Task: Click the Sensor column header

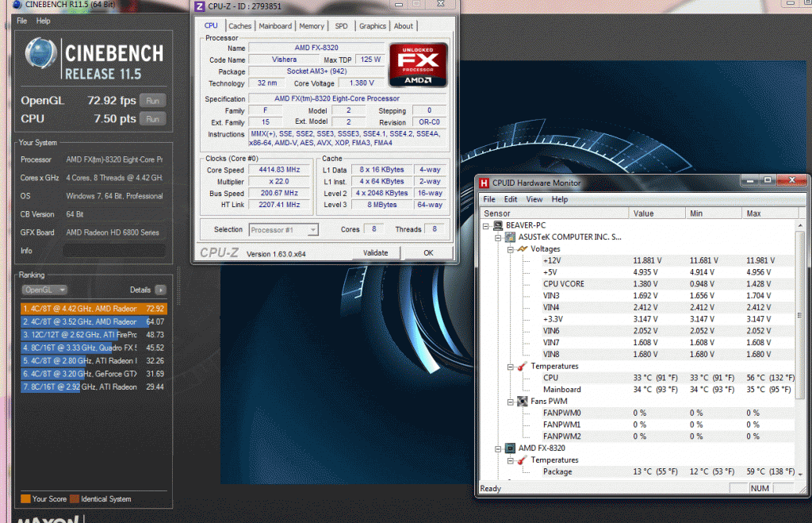Action: click(x=554, y=213)
